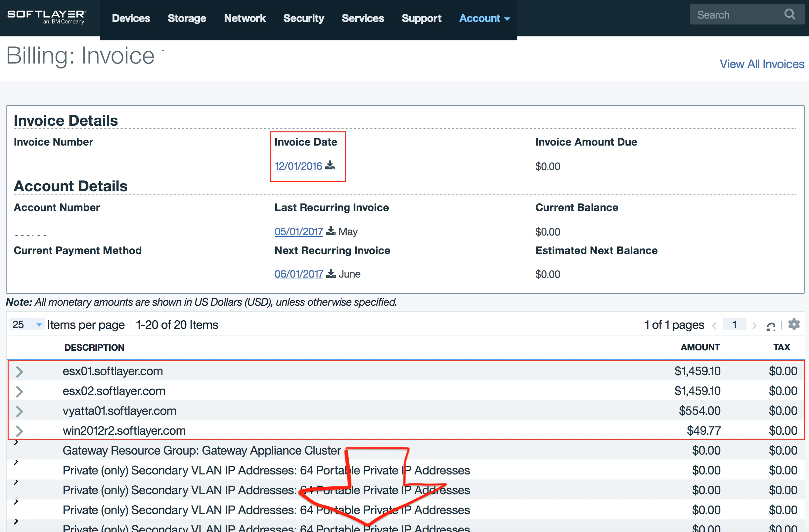Open the Services menu
Image resolution: width=809 pixels, height=532 pixels.
click(363, 18)
